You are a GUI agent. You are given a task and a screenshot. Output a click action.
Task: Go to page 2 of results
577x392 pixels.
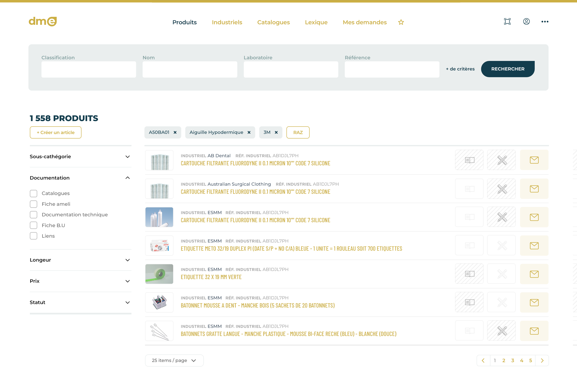(x=504, y=360)
